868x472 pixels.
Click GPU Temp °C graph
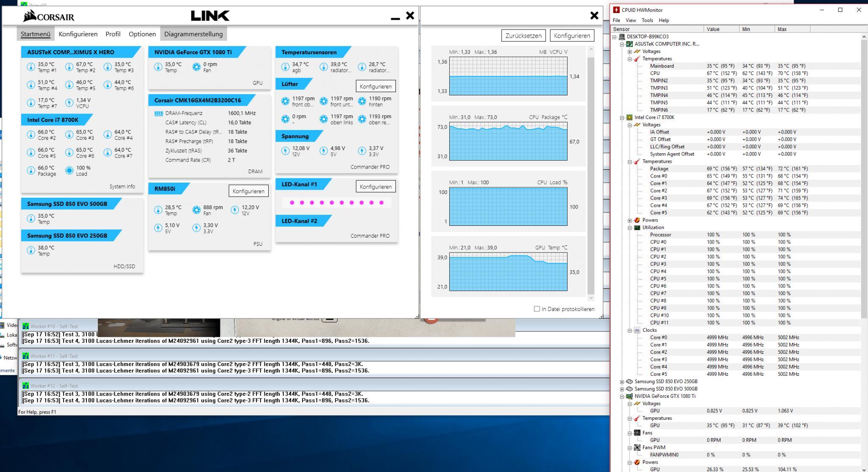(x=508, y=272)
